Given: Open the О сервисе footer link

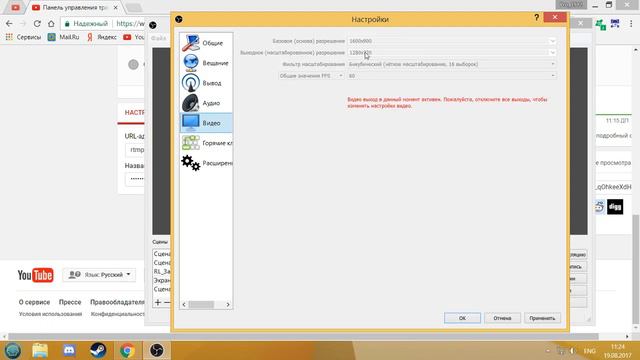Looking at the screenshot, I should [34, 302].
